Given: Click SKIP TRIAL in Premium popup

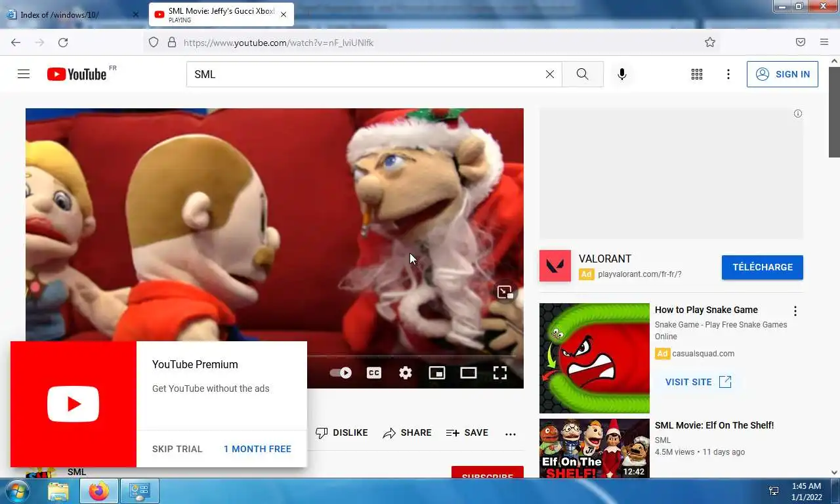Looking at the screenshot, I should pos(177,449).
